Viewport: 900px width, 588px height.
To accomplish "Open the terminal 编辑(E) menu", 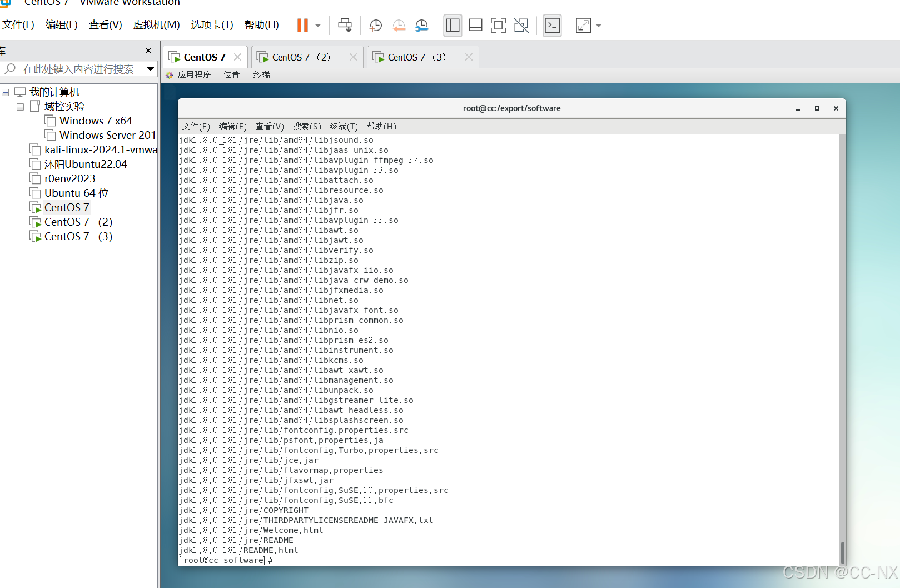I will coord(233,126).
